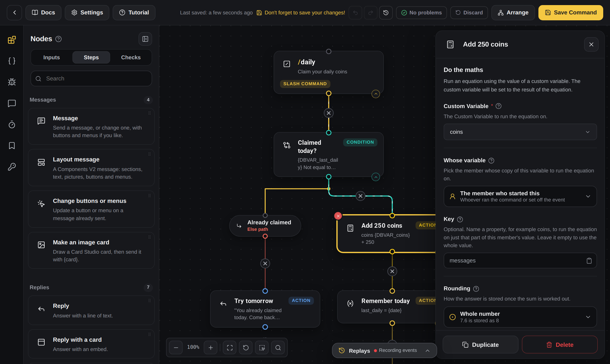This screenshot has width=610, height=364.
Task: Open the timer sidebar icon
Action: (x=12, y=124)
